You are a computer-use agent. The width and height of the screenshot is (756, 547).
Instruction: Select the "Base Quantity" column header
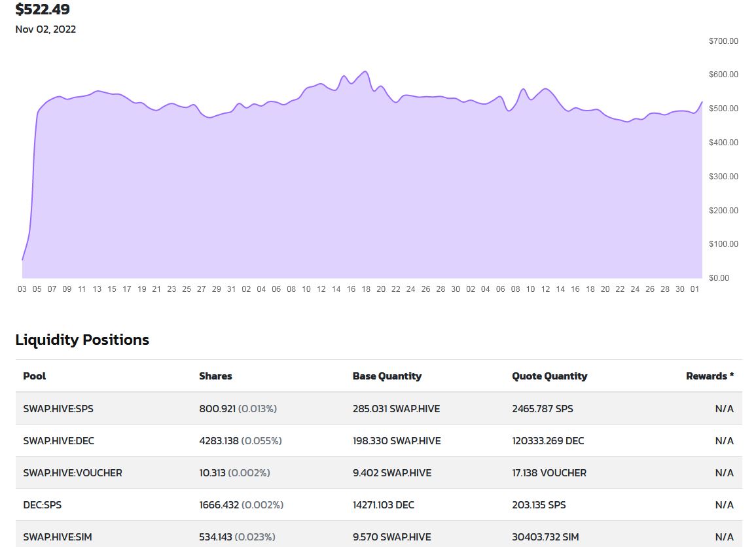[387, 376]
